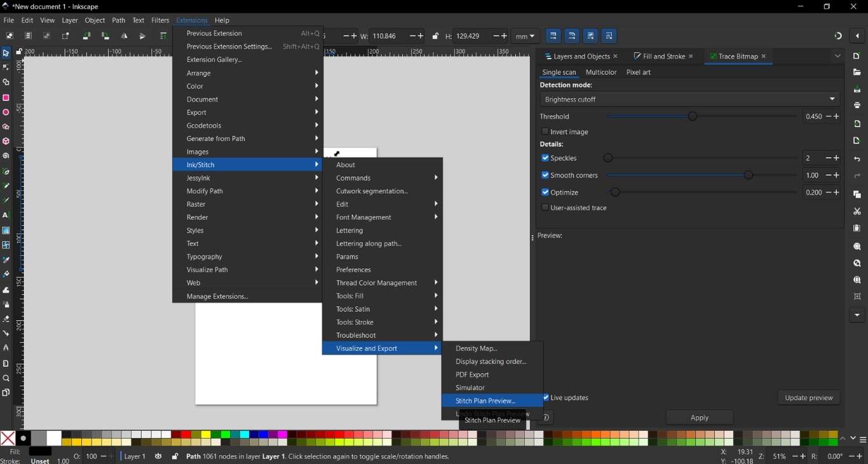
Task: Expand the Gcodetools submenu
Action: [x=248, y=126]
